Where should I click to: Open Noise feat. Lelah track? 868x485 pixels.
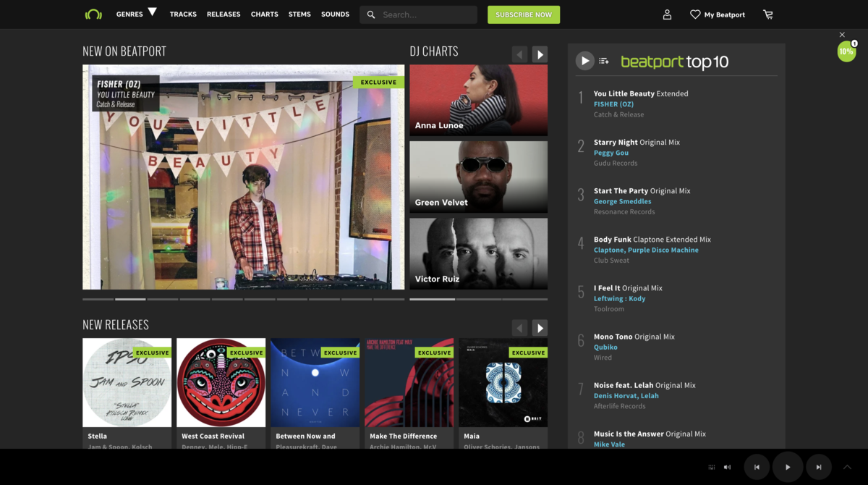point(644,385)
